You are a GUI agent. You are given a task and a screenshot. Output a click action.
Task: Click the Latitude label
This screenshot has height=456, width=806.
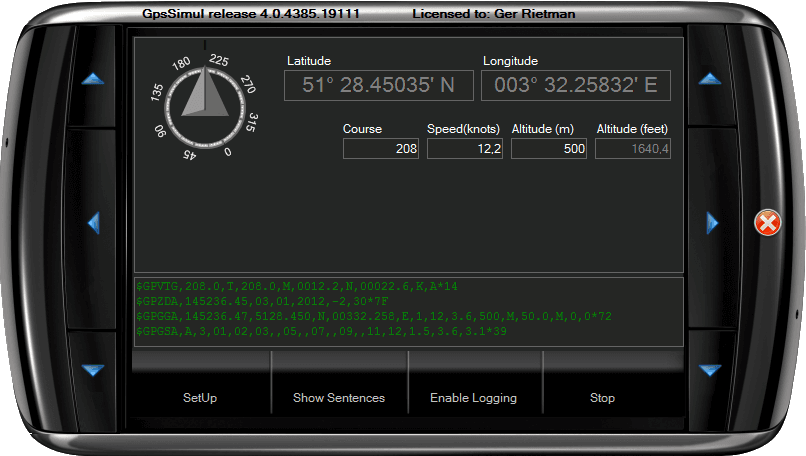[309, 61]
